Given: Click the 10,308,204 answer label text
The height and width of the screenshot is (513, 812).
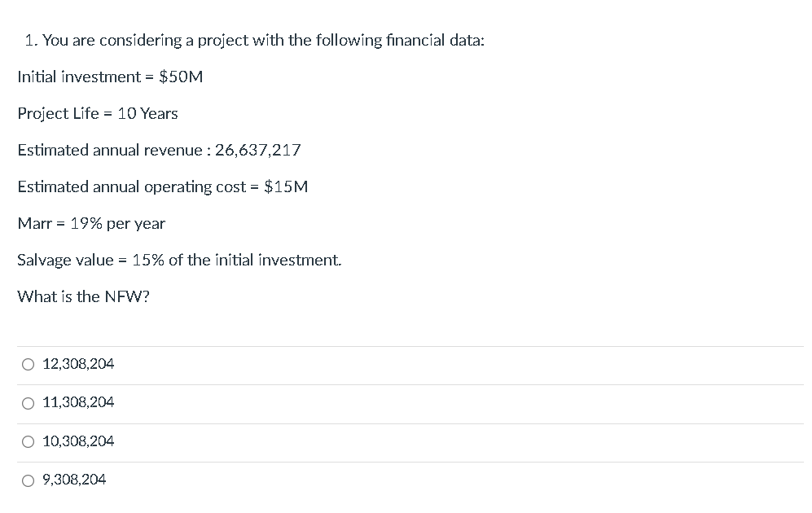Looking at the screenshot, I should point(78,441).
